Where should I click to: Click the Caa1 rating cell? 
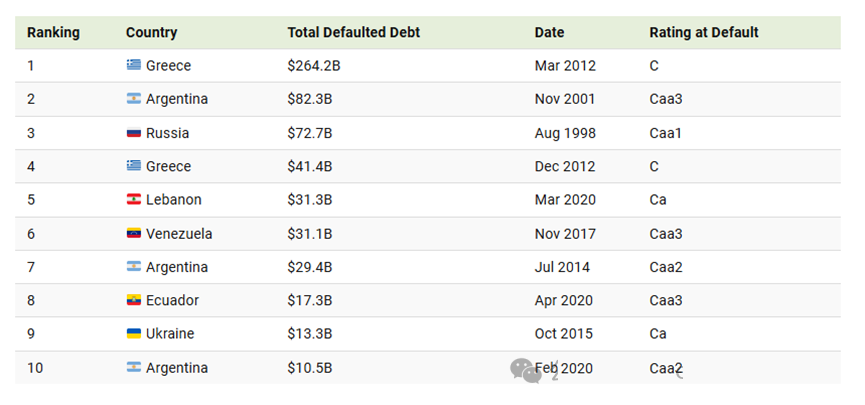(665, 133)
